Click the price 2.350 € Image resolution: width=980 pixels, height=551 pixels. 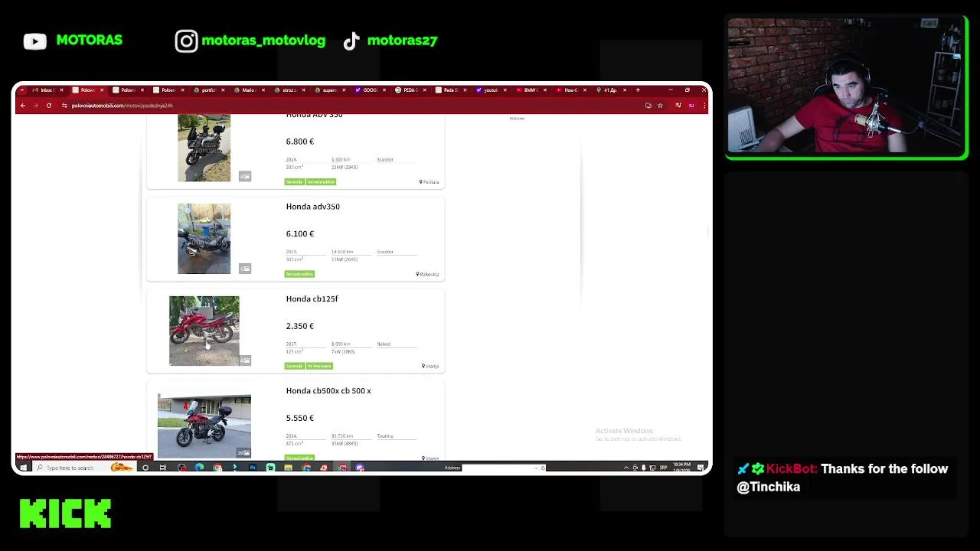point(299,326)
